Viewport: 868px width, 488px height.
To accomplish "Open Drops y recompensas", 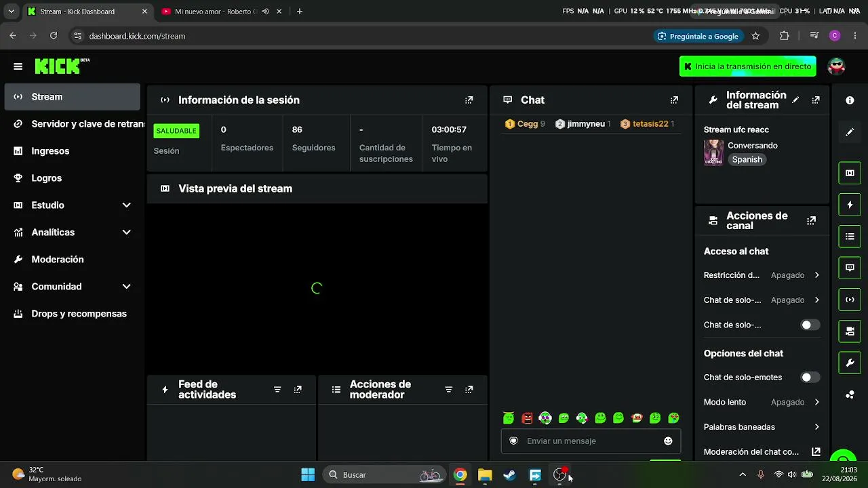I will pyautogui.click(x=72, y=314).
